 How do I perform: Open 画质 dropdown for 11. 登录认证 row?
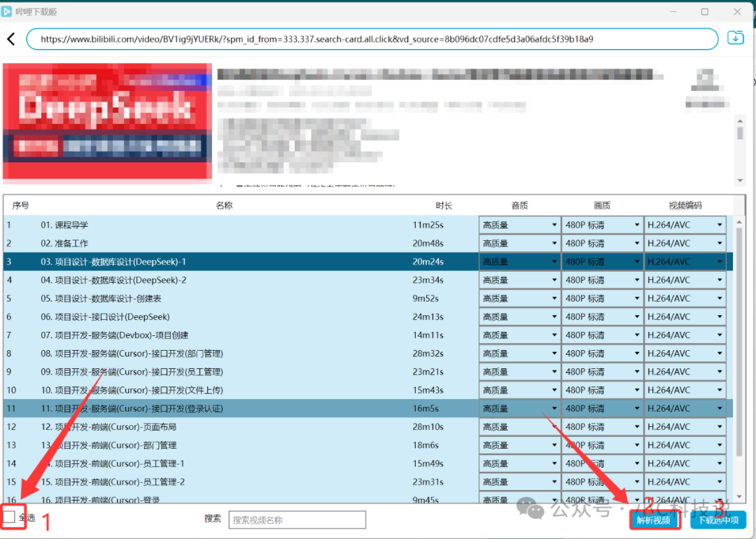point(602,408)
